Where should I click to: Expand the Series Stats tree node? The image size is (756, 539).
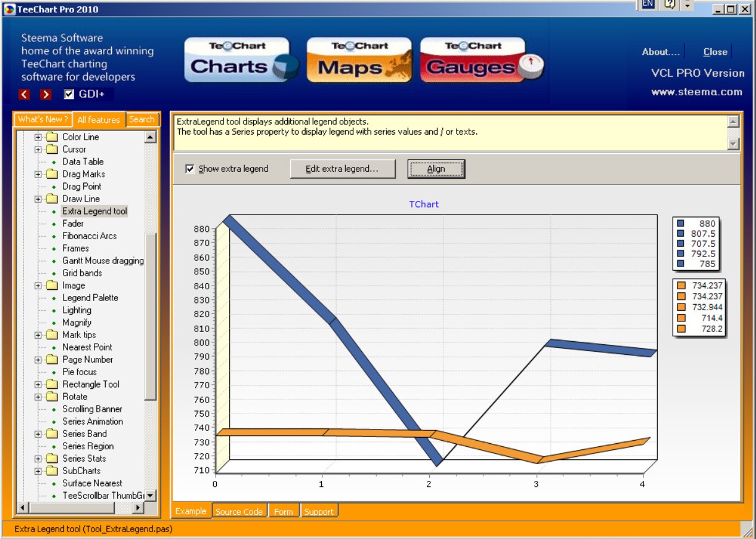pos(38,459)
